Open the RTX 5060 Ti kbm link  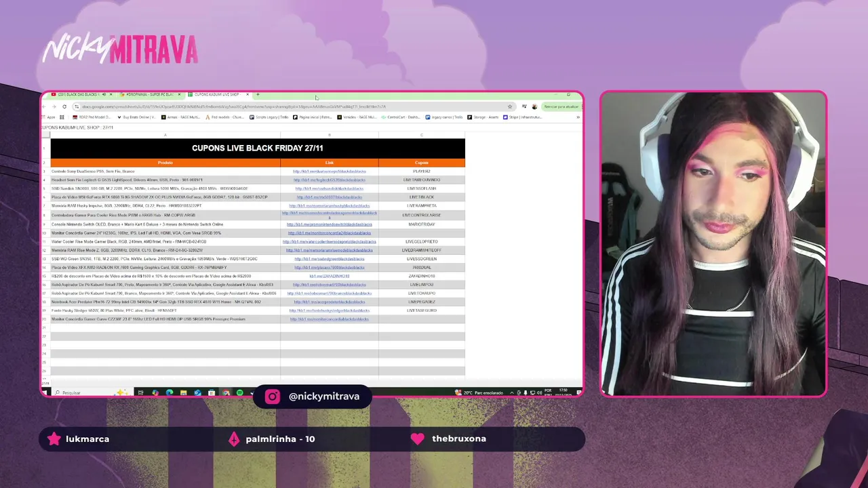[x=330, y=197]
